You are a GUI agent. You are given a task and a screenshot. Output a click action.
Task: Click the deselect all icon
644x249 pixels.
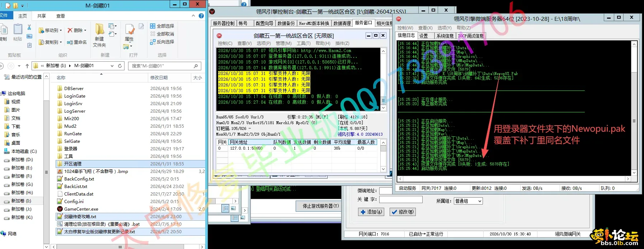(152, 34)
